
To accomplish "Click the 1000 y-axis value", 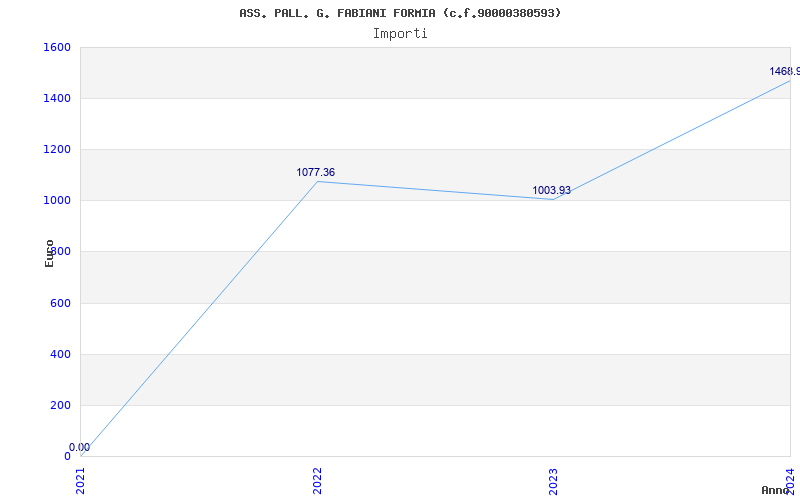I will pyautogui.click(x=57, y=201).
